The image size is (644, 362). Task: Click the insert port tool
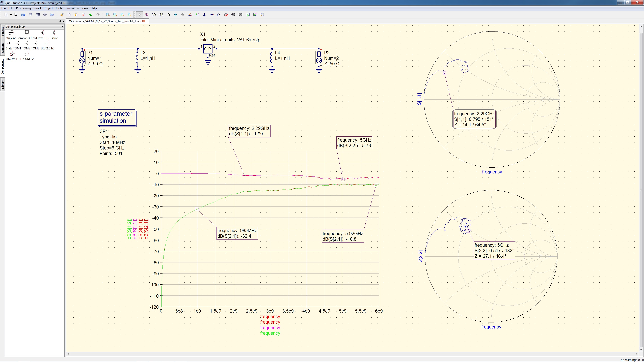coord(211,15)
